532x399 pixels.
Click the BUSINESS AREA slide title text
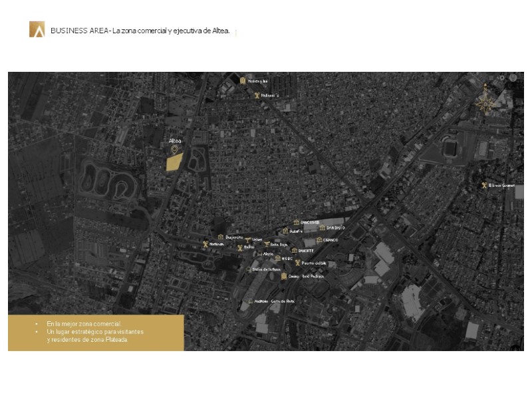tap(140, 31)
